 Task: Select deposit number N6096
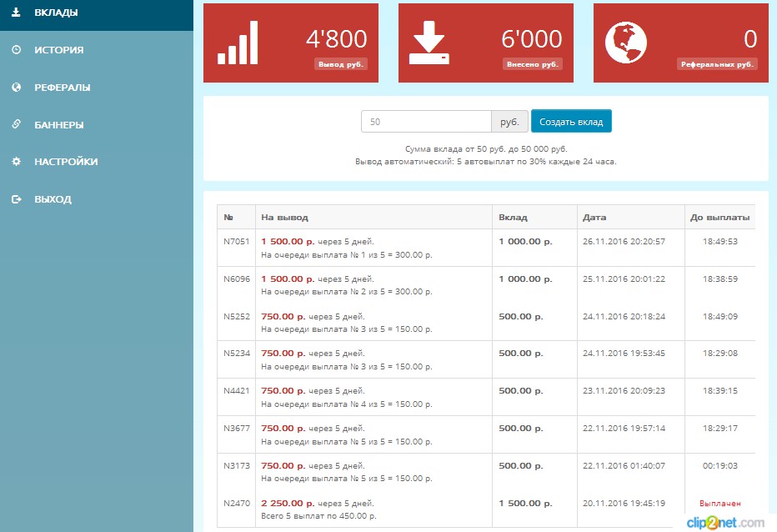[237, 279]
